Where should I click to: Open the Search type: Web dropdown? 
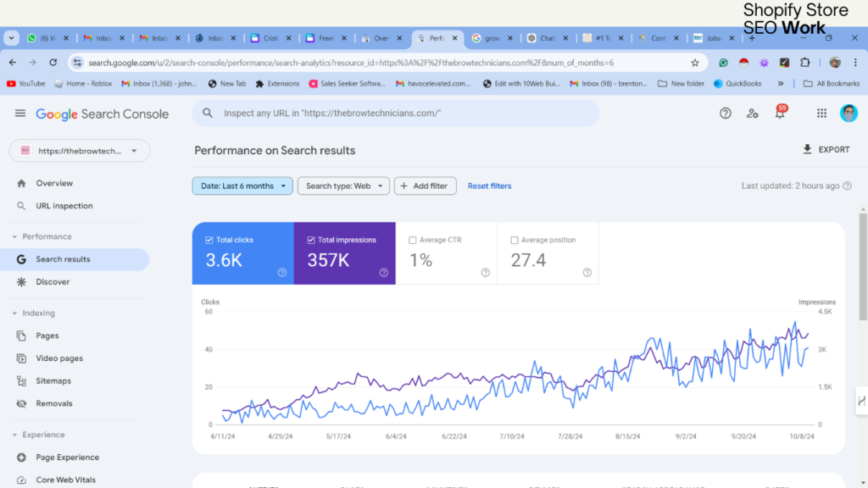tap(344, 186)
